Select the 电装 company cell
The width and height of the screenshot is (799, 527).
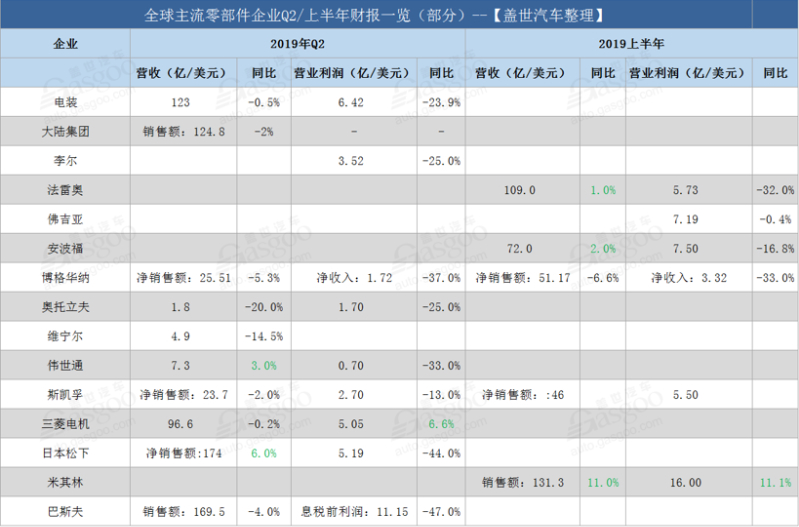[x=66, y=102]
